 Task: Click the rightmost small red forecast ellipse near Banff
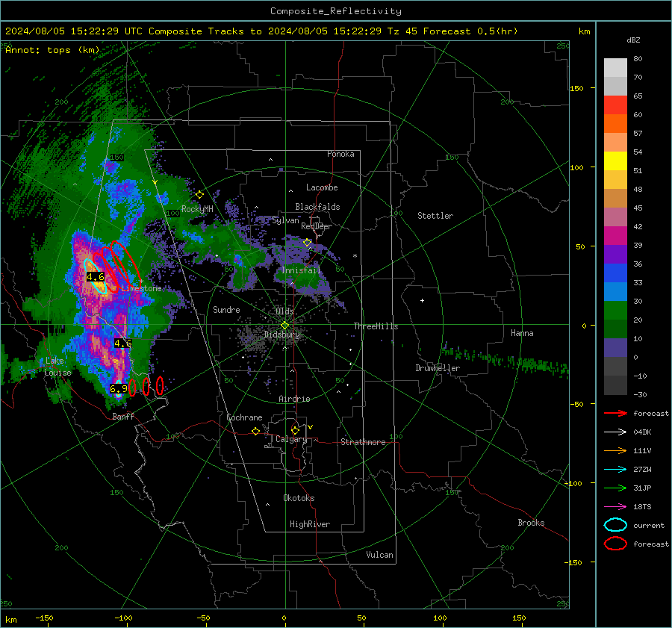point(160,385)
